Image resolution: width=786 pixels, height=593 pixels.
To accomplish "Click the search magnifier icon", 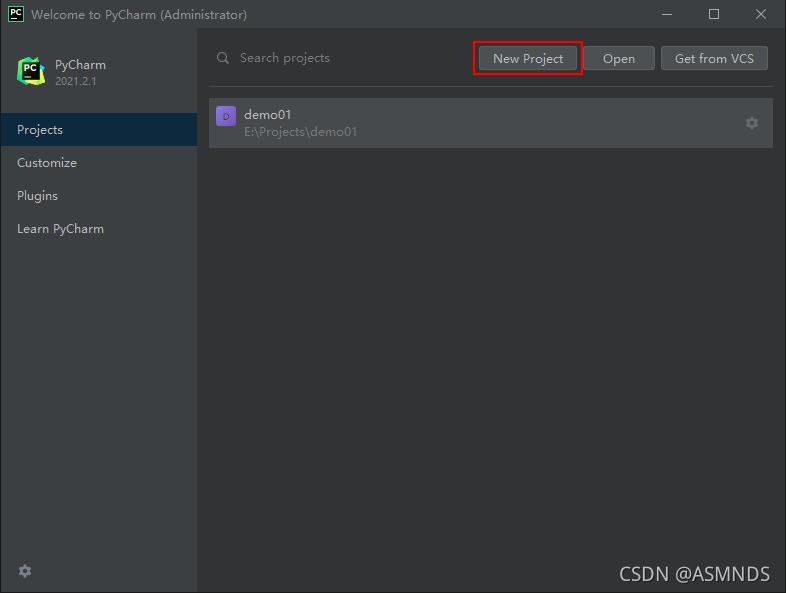I will pos(223,58).
